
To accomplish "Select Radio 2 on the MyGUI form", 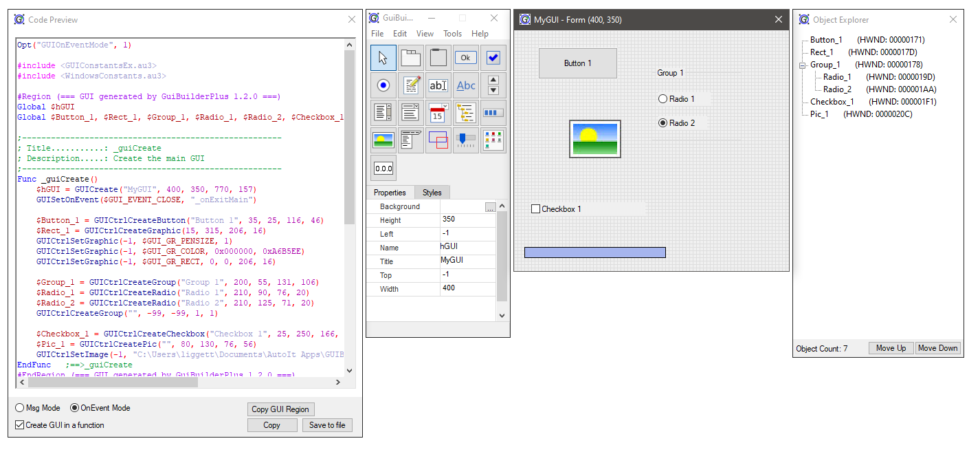I will [x=676, y=123].
